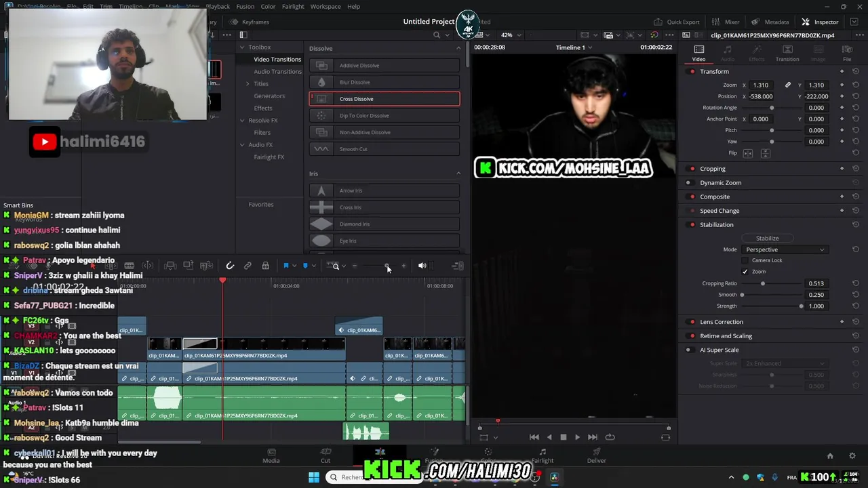Screen dimensions: 868x488
Task: Click the Stabilize button
Action: tap(768, 239)
